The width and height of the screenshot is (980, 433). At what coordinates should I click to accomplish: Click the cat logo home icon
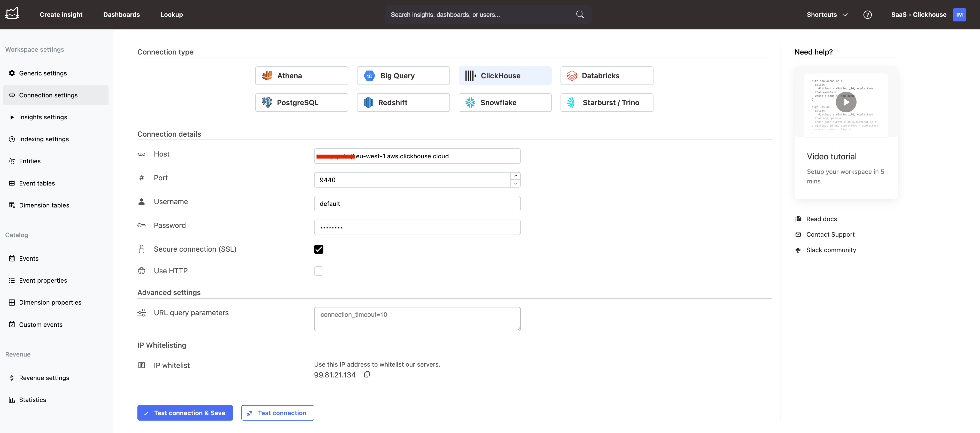pos(12,14)
